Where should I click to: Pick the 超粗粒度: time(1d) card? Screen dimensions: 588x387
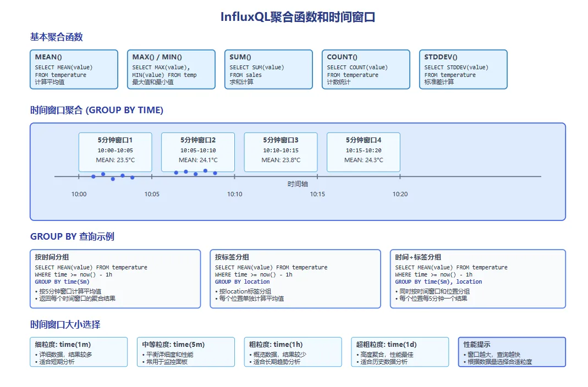(x=400, y=352)
